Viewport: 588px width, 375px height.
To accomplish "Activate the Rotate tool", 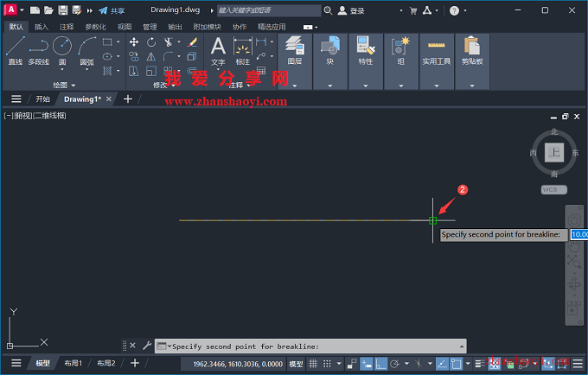I will 151,42.
